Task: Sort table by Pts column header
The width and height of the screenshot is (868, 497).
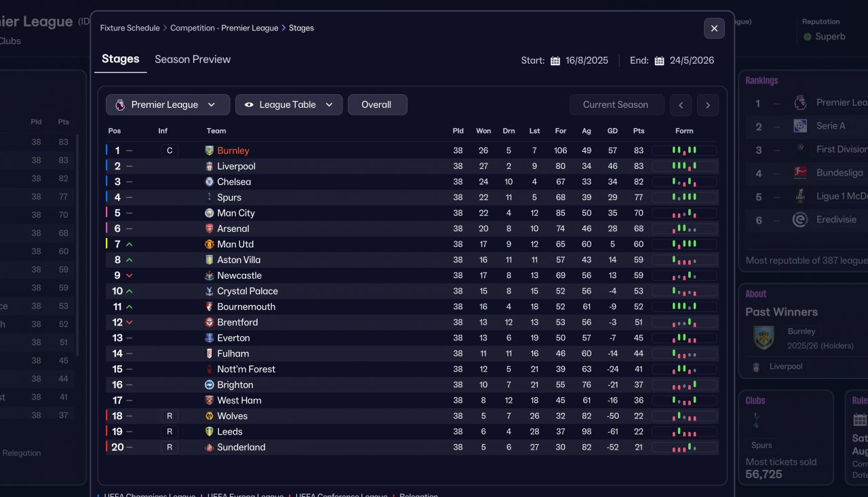Action: pos(638,131)
